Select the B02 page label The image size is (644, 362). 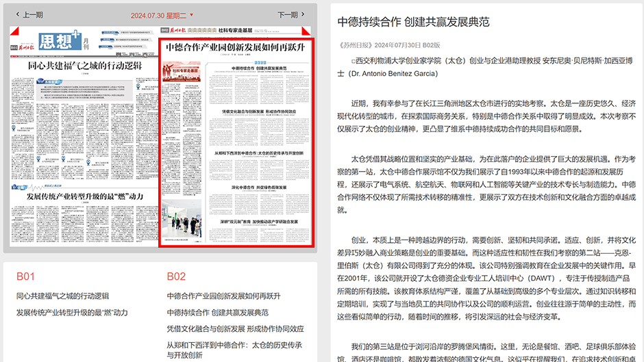176,276
